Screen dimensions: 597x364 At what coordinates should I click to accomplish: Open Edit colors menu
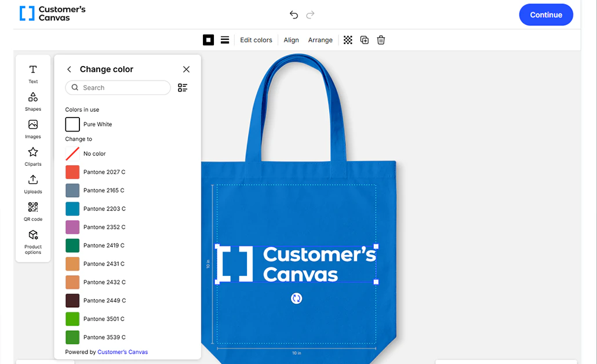pos(256,40)
